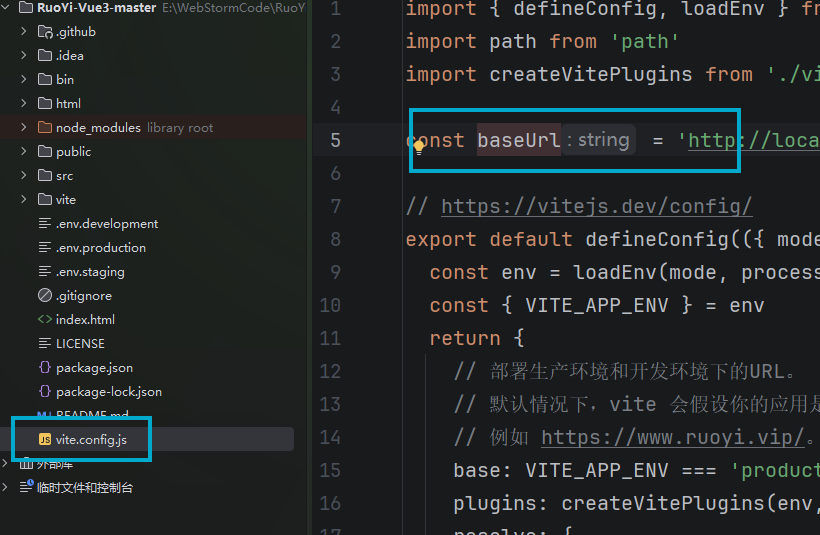Click line number 10 in gutter
This screenshot has height=535, width=820.
330,305
